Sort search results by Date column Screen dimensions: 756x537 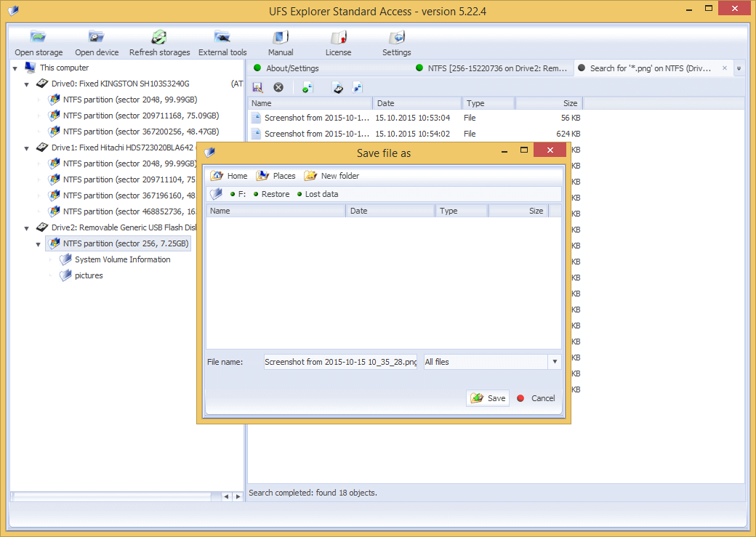(x=417, y=103)
